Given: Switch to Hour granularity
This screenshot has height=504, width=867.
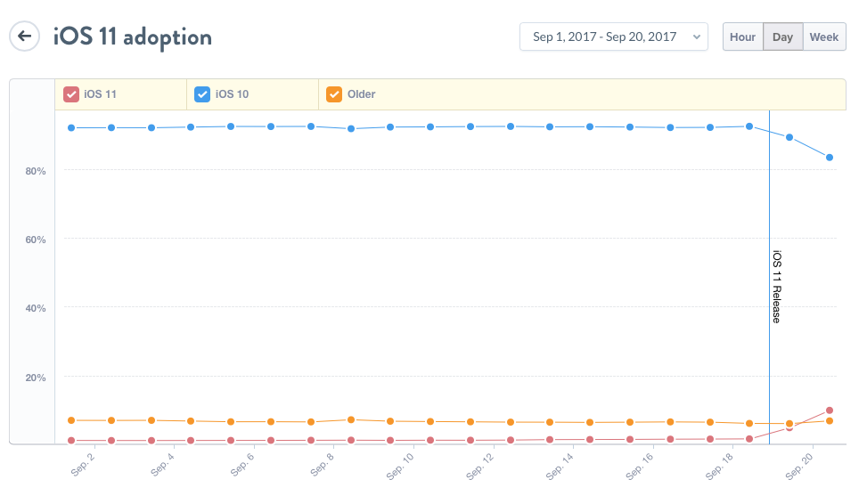Looking at the screenshot, I should coord(742,37).
